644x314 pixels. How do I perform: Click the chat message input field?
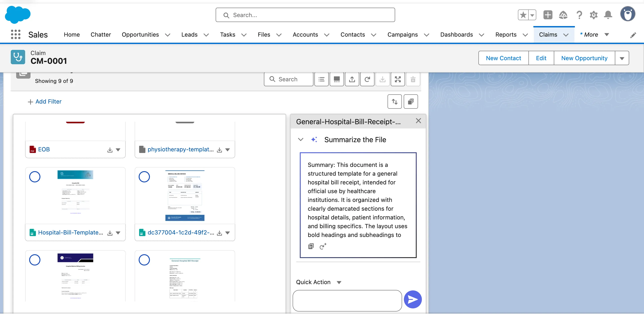coord(347,301)
